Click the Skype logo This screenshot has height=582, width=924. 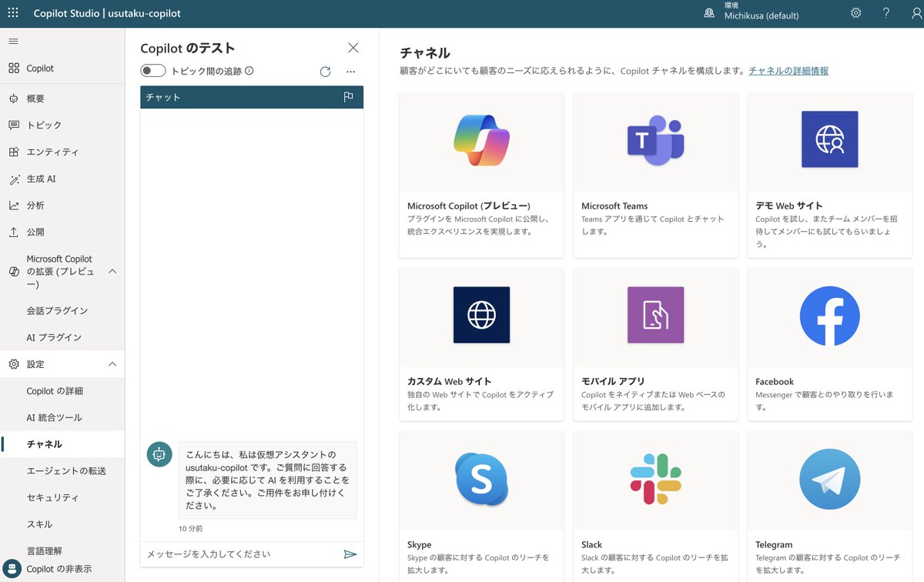481,479
